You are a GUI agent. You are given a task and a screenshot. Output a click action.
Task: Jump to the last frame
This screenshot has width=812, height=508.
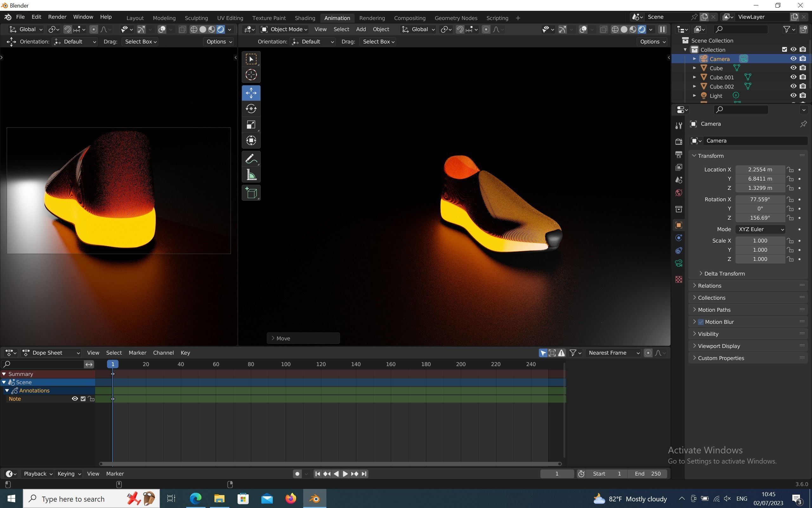point(364,474)
